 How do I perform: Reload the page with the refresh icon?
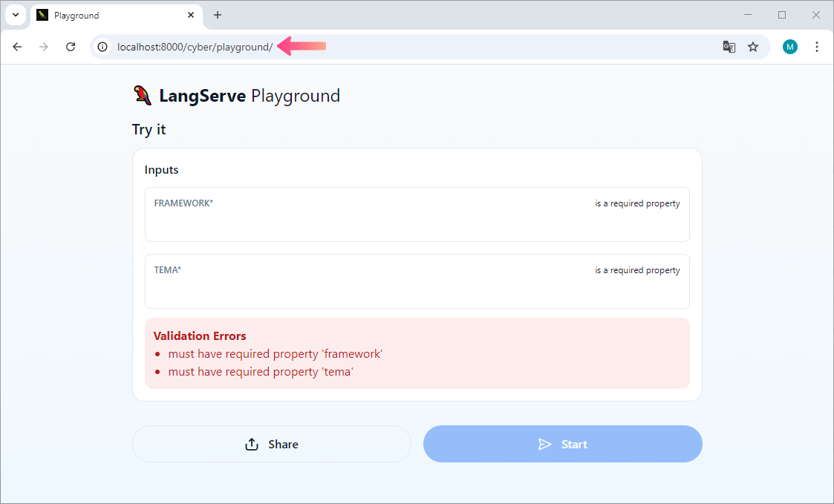(71, 47)
